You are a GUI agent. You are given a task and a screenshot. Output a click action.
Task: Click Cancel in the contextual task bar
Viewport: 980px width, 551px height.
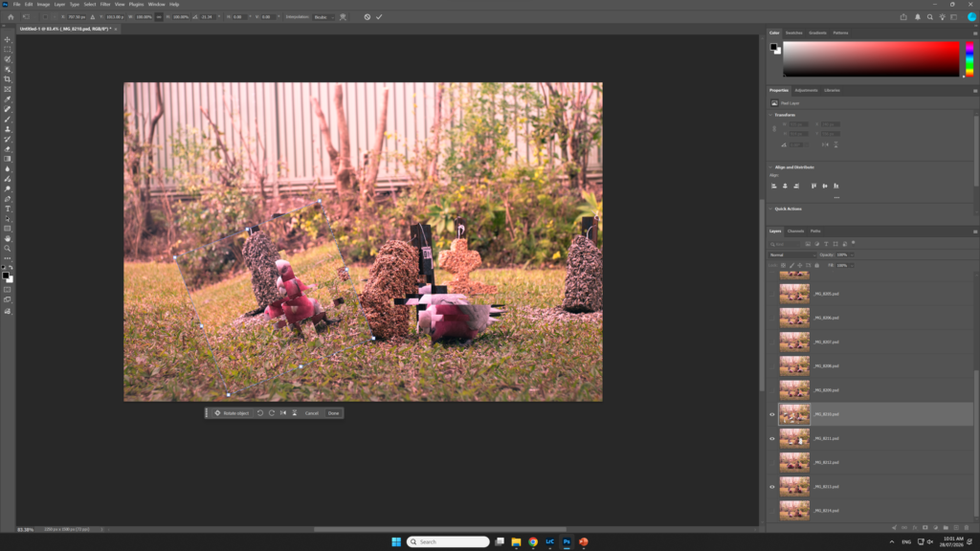(x=312, y=413)
